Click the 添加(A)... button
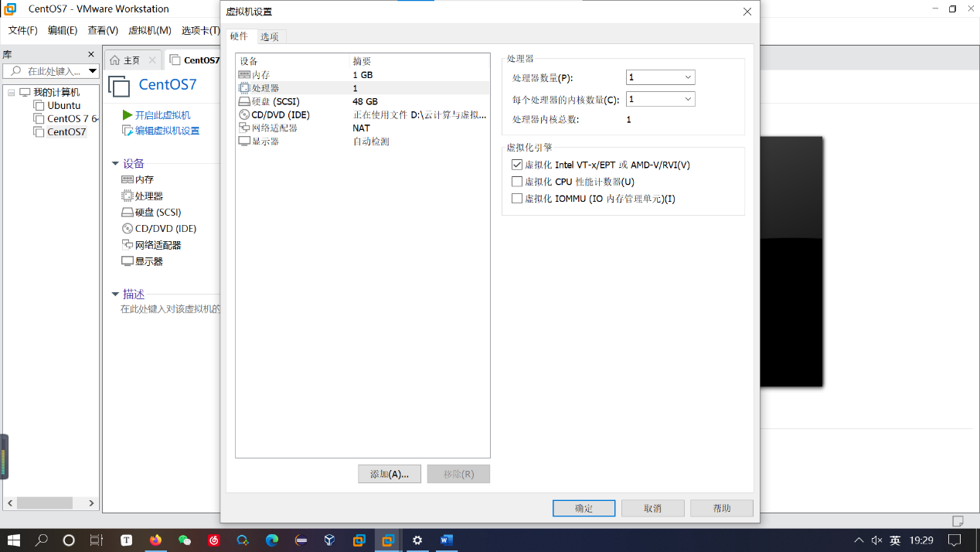 pyautogui.click(x=390, y=474)
